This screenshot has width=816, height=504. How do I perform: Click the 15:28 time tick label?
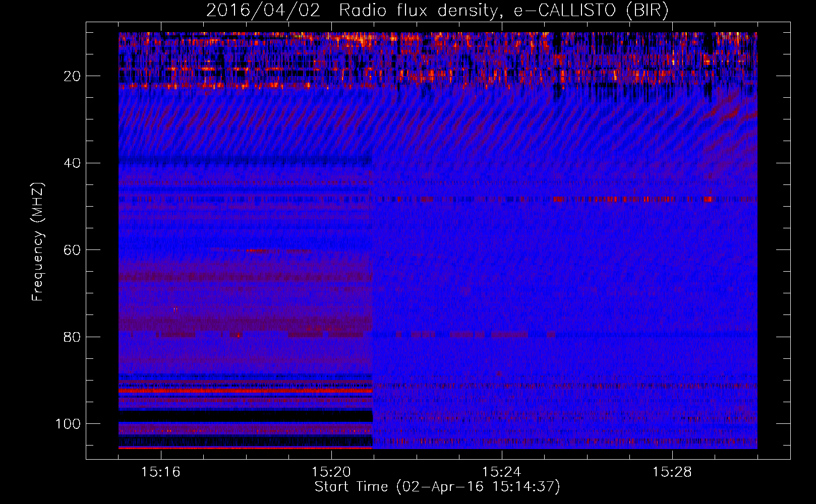coord(672,472)
